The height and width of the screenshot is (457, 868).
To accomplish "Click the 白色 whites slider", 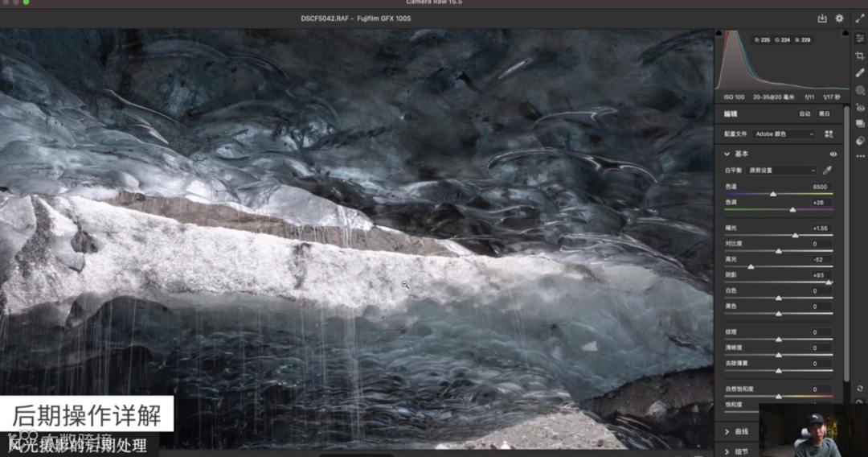I will [779, 298].
